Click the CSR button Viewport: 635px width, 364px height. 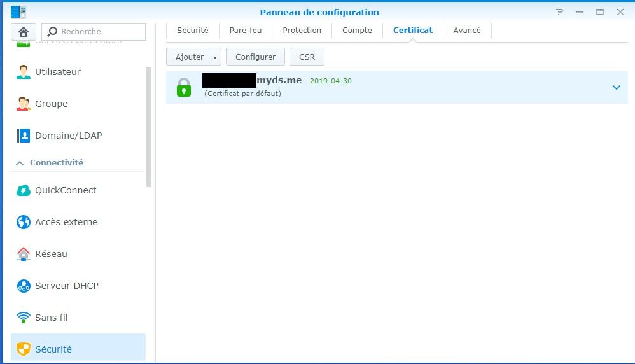pyautogui.click(x=307, y=57)
